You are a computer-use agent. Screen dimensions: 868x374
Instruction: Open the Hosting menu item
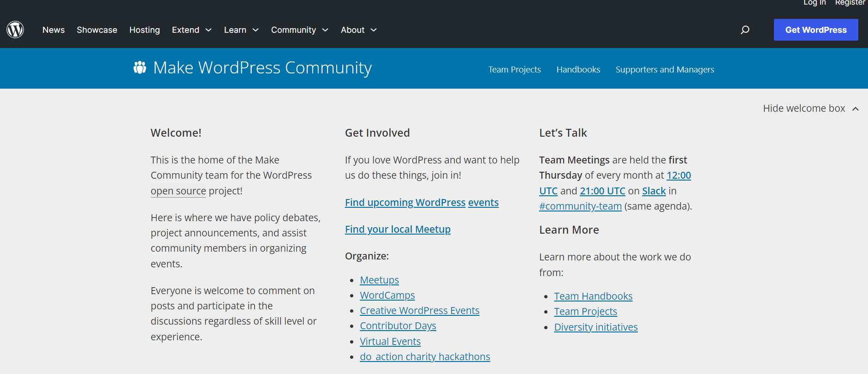pyautogui.click(x=144, y=30)
